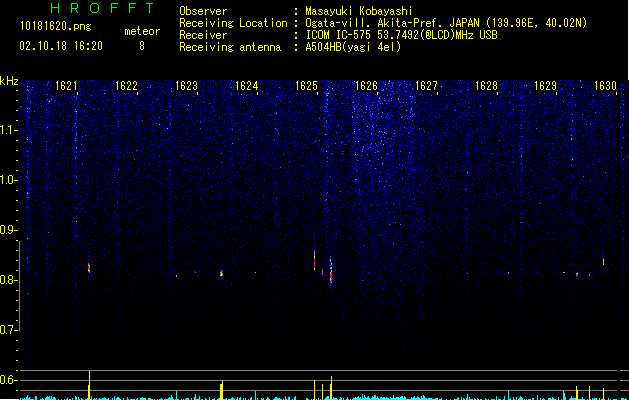The width and height of the screenshot is (629, 400).
Task: Click the meteor echo between 1623 and 1624
Action: point(221,273)
